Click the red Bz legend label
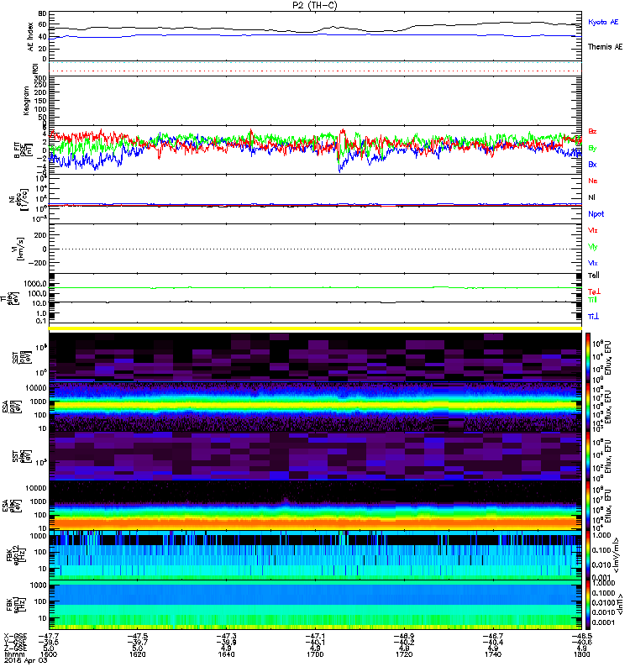This screenshot has height=672, width=630. click(592, 131)
